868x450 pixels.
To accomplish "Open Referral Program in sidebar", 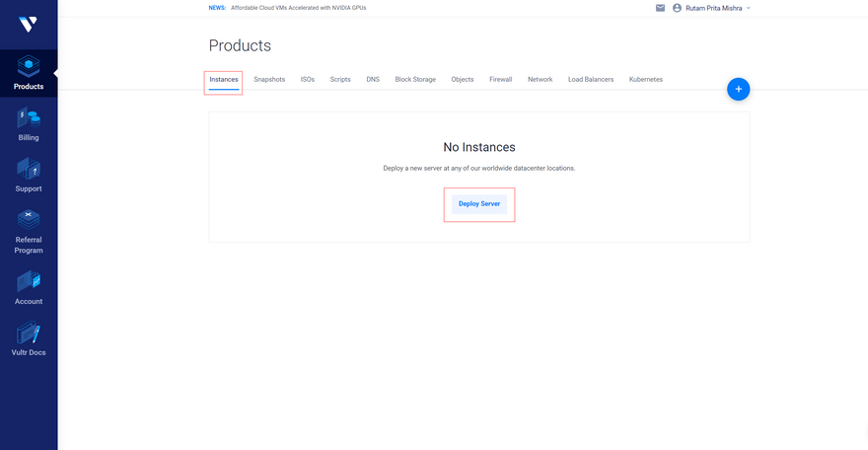I will (29, 231).
